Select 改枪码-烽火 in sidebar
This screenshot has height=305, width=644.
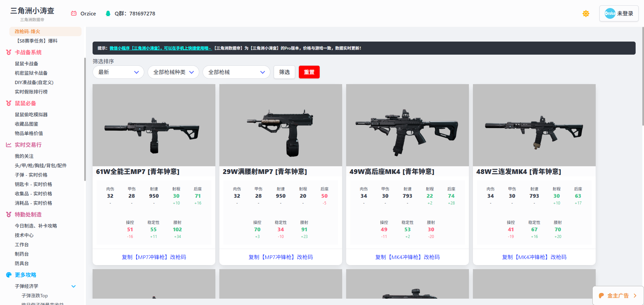(28, 32)
